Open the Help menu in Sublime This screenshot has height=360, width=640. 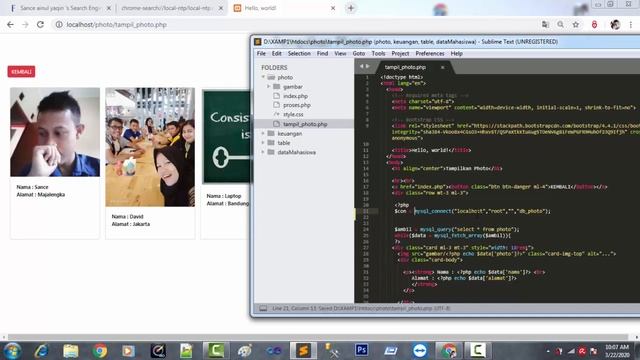pyautogui.click(x=457, y=53)
